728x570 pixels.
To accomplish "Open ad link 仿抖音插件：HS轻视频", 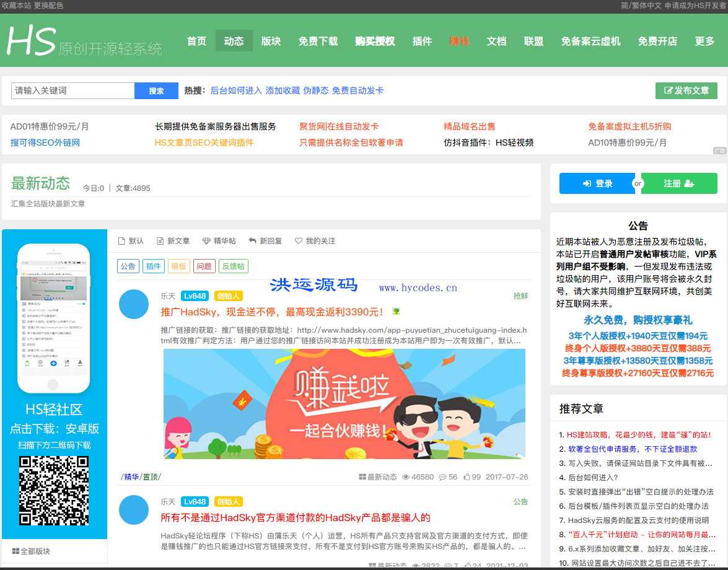I will (x=488, y=142).
